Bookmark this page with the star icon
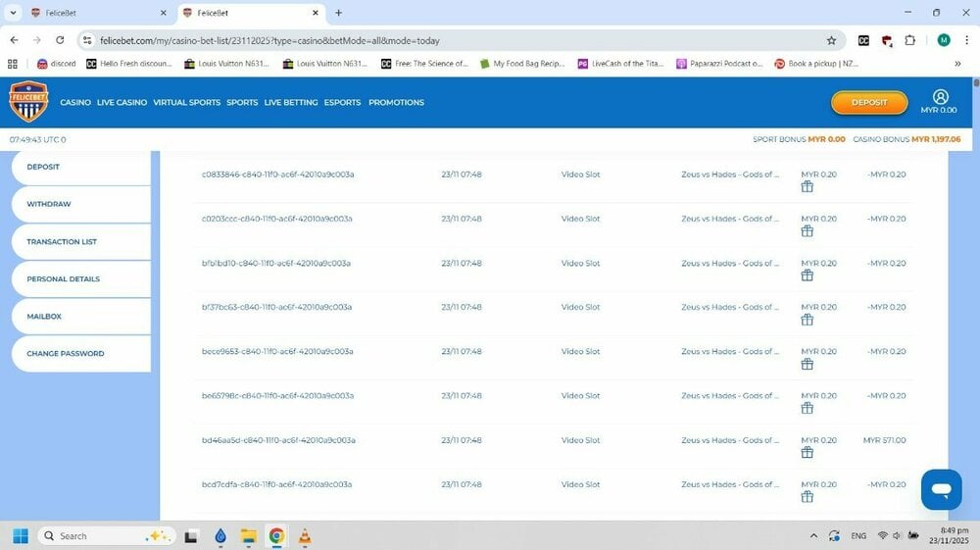980x550 pixels. coord(831,40)
